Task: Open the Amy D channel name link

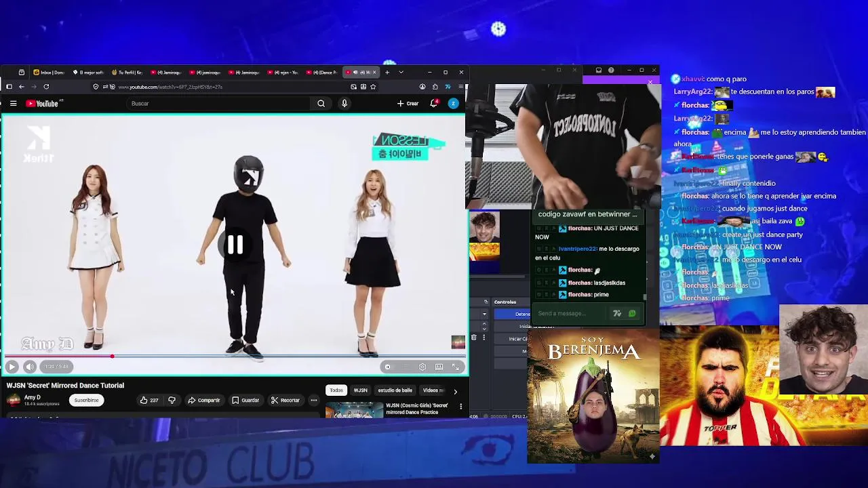Action: [x=33, y=397]
